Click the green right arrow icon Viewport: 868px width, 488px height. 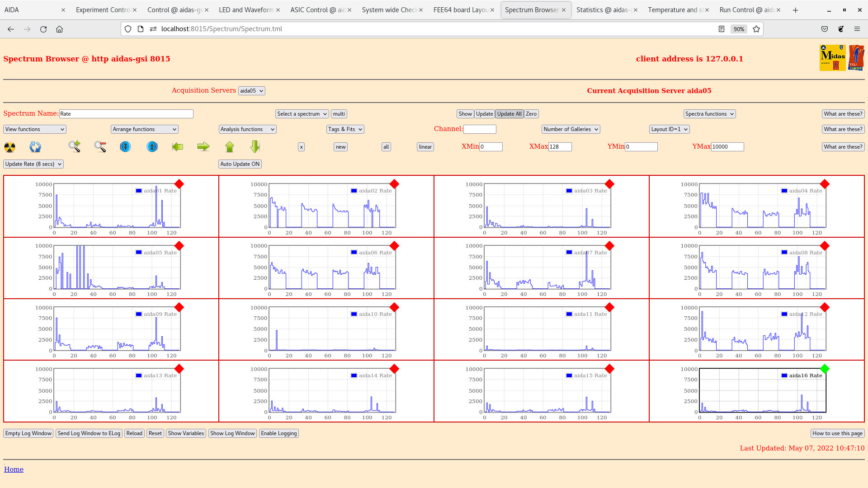[203, 146]
